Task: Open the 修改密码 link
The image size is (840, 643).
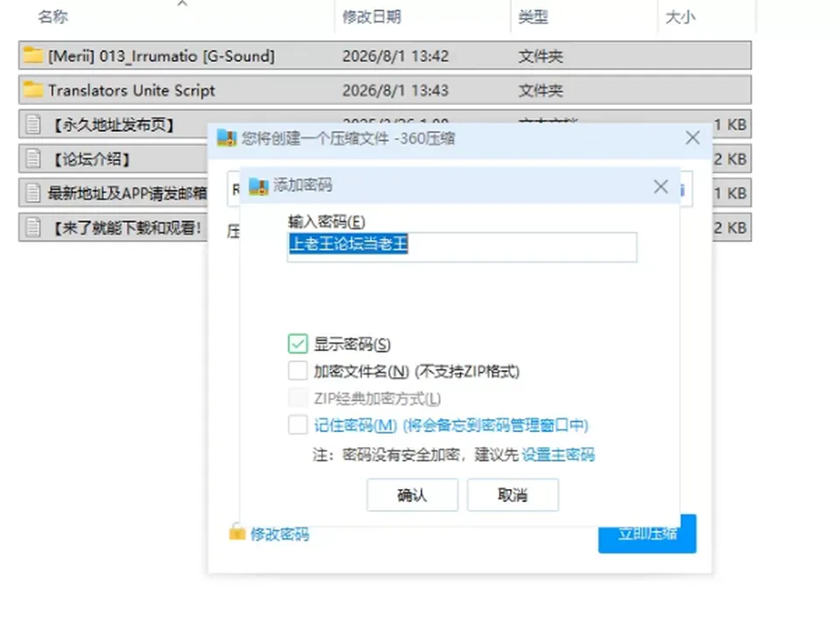Action: (280, 535)
